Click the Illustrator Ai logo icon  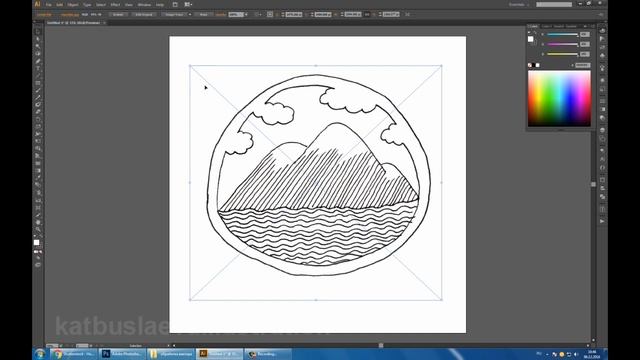(38, 4)
